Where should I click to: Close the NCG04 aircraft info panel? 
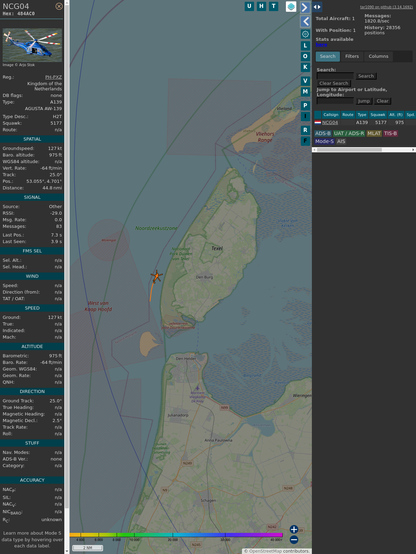click(59, 6)
